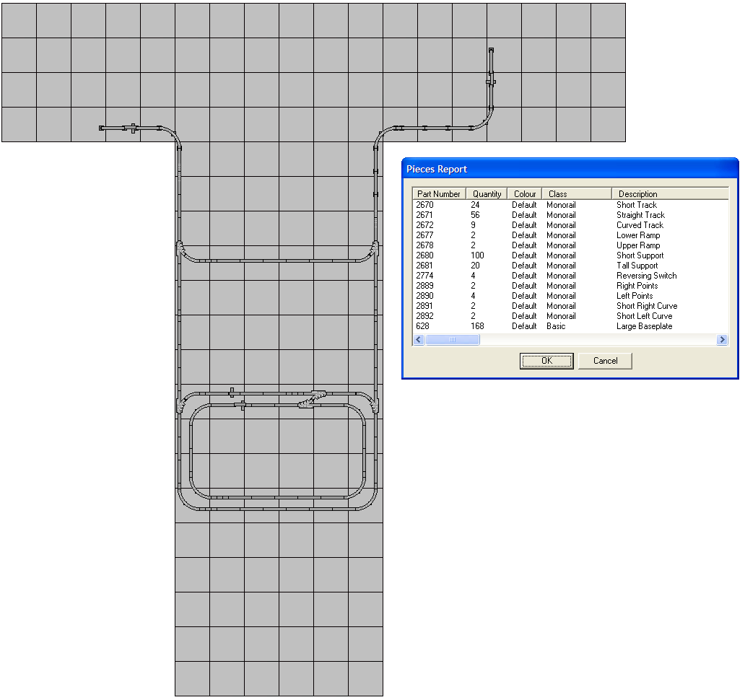Click the Short Right Curve description
Viewport: 745px width, 700px height.
647,306
